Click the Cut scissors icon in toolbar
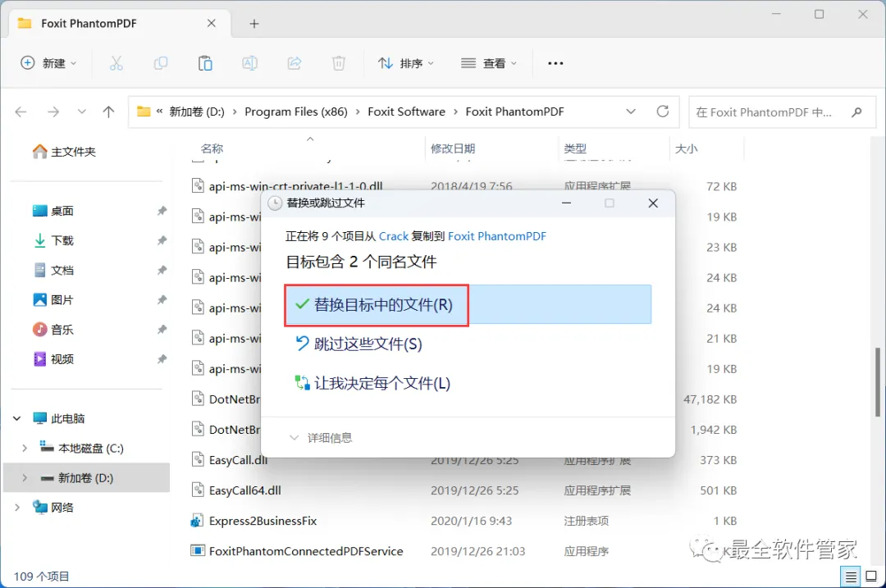The width and height of the screenshot is (886, 588). (x=116, y=63)
